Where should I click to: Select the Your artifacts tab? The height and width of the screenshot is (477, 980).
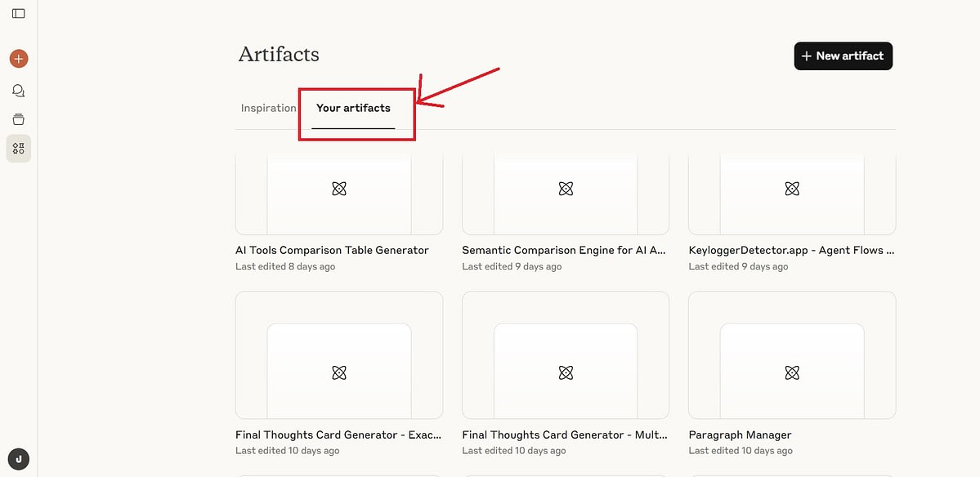pos(353,107)
